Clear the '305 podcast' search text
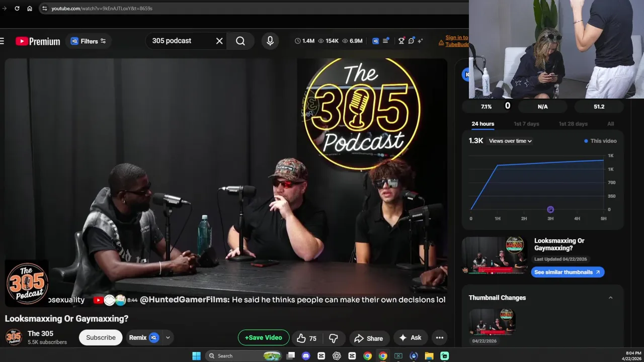 tap(219, 41)
